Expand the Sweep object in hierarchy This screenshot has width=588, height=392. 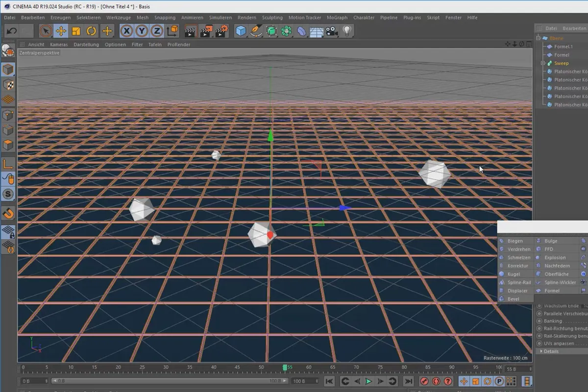coord(543,63)
